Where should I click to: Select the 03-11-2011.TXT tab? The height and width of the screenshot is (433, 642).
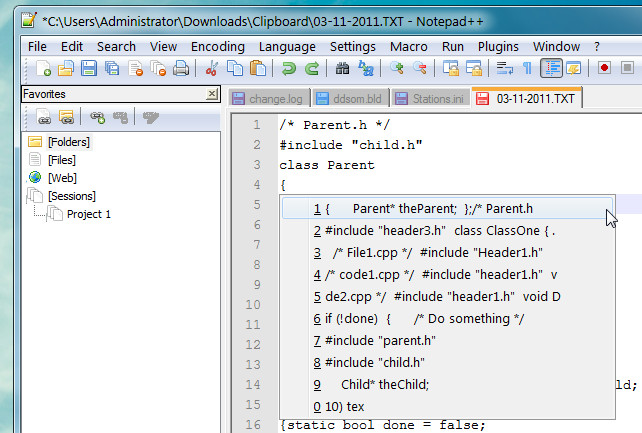click(x=527, y=98)
